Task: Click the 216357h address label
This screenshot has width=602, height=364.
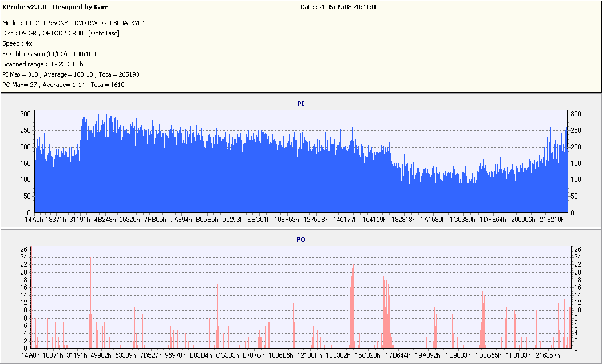Action: click(548, 355)
